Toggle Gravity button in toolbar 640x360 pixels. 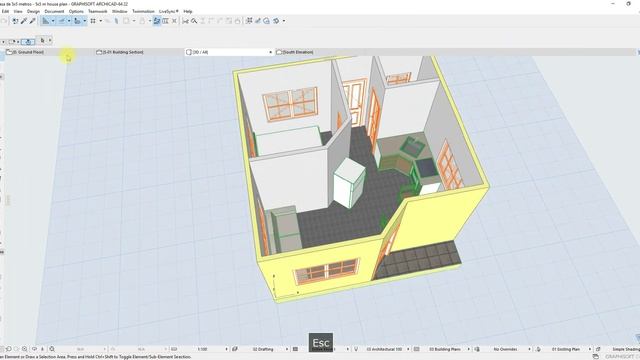(78, 21)
